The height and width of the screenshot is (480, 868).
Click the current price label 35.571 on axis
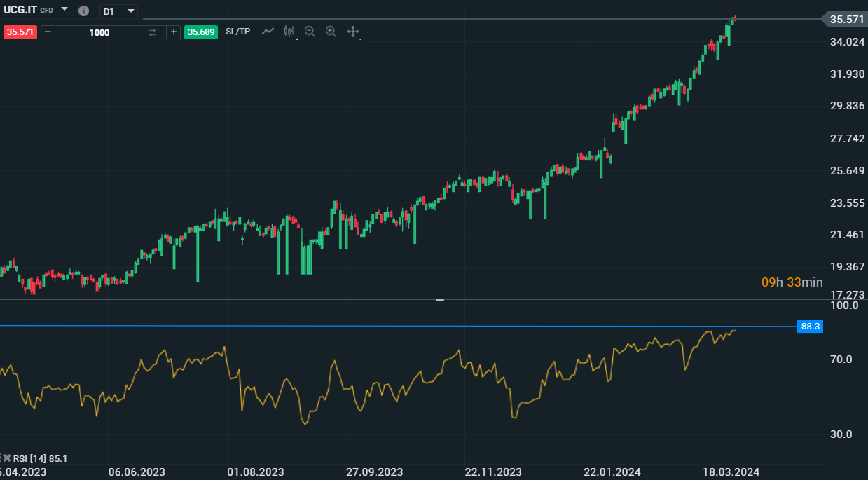point(846,20)
